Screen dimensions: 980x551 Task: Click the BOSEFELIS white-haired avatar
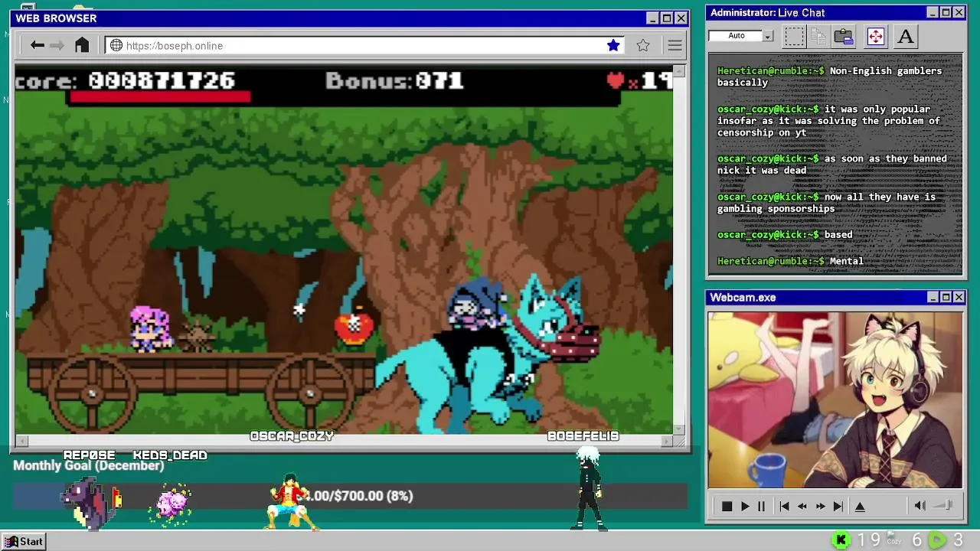(588, 488)
